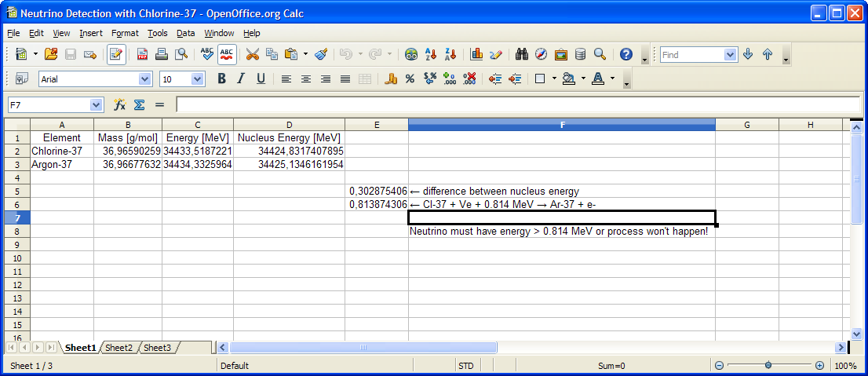
Task: Toggle Edit File mode
Action: coord(116,55)
